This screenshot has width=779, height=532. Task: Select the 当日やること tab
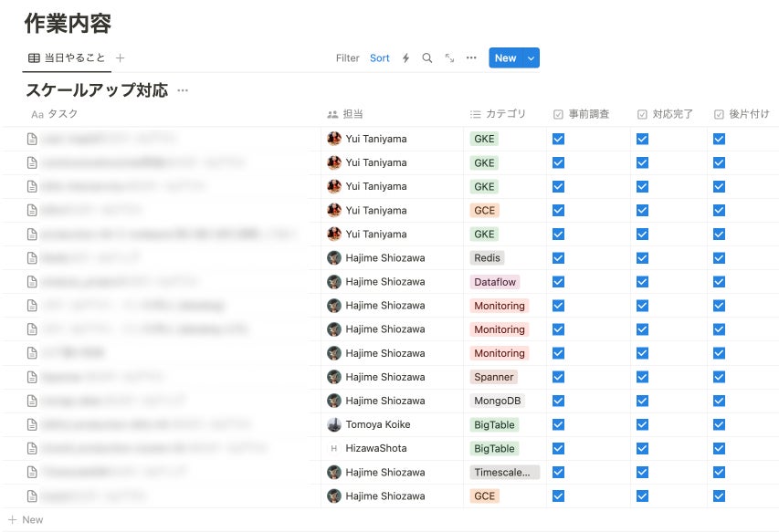click(67, 58)
